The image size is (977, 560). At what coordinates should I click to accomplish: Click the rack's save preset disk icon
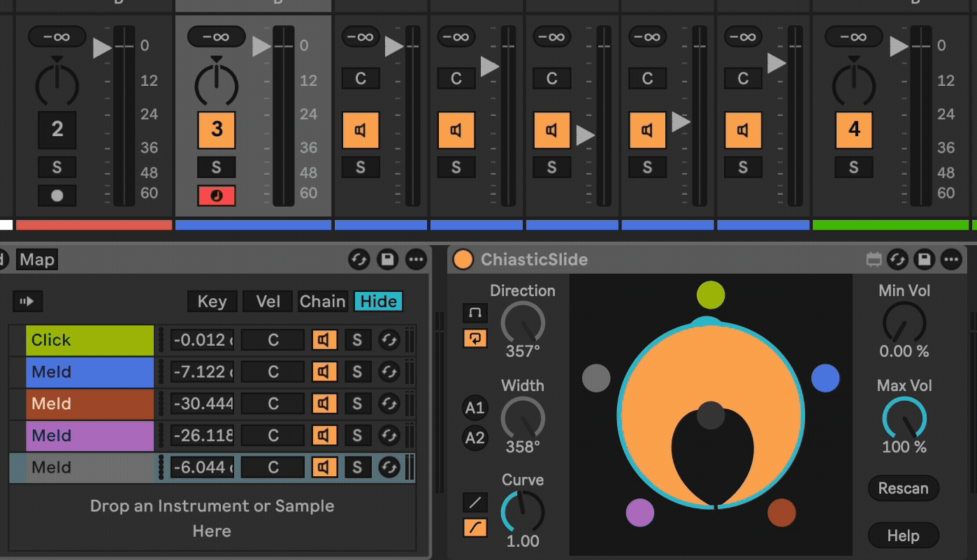387,260
